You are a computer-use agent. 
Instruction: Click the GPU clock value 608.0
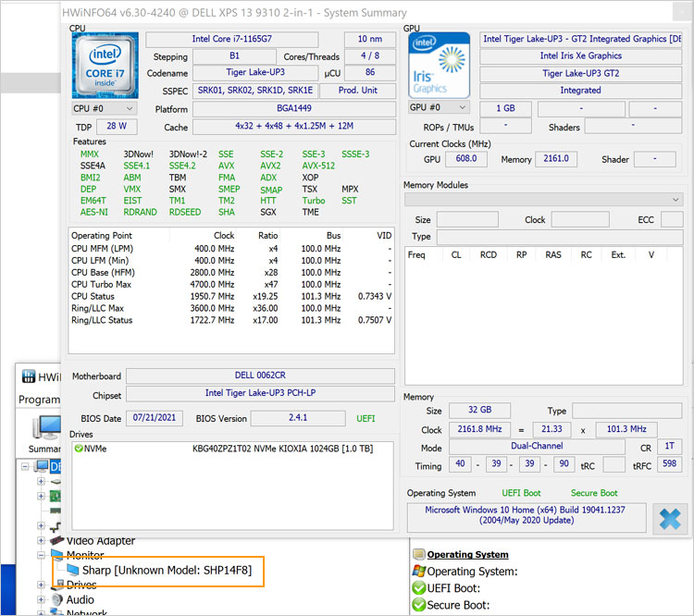(466, 158)
